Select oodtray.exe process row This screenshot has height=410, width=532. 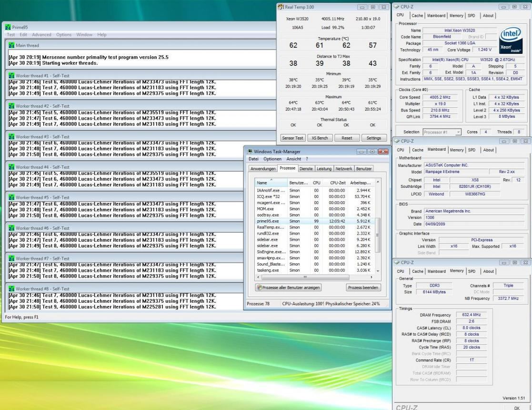pos(314,215)
